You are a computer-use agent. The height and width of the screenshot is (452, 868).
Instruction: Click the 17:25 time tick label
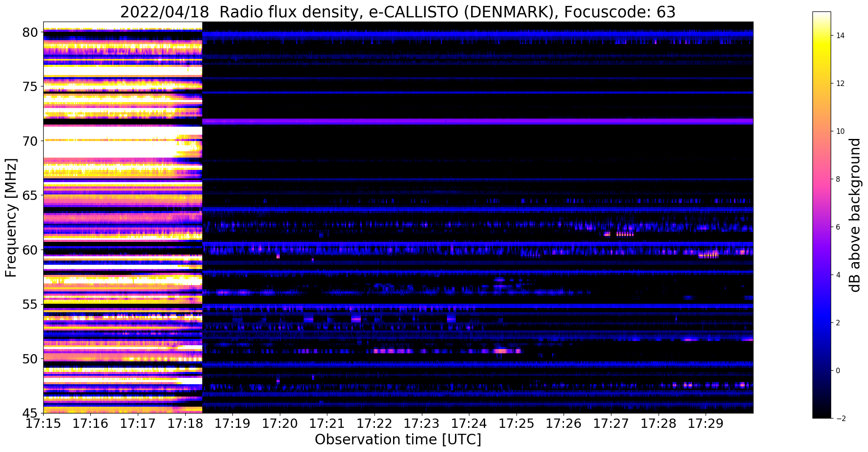pos(516,424)
